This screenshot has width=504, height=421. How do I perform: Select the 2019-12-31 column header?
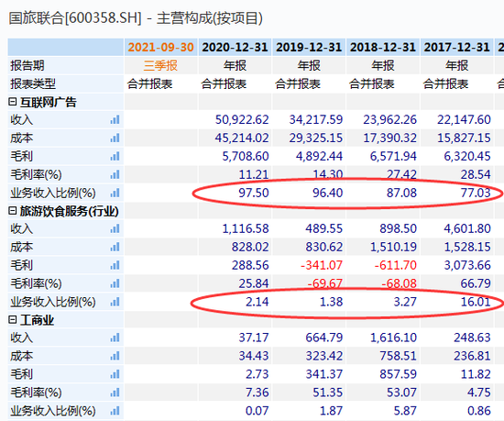pos(309,48)
